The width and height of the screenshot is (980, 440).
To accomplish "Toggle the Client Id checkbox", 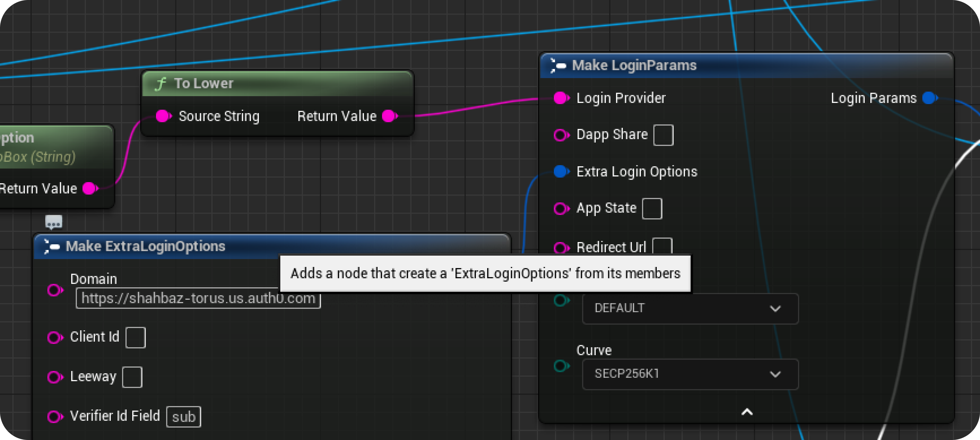I will coord(136,338).
